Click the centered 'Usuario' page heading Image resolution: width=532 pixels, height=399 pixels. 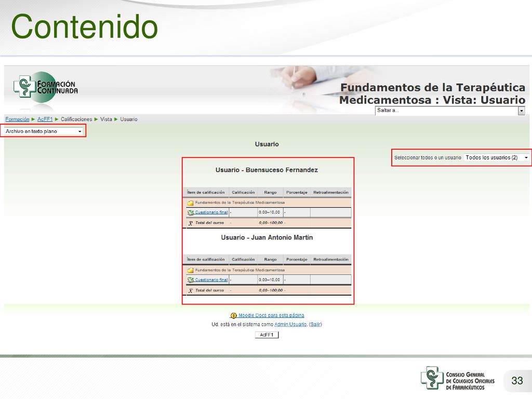(267, 144)
